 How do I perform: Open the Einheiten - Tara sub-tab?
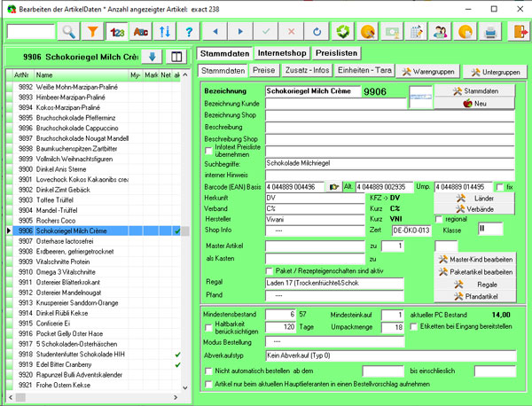click(364, 70)
